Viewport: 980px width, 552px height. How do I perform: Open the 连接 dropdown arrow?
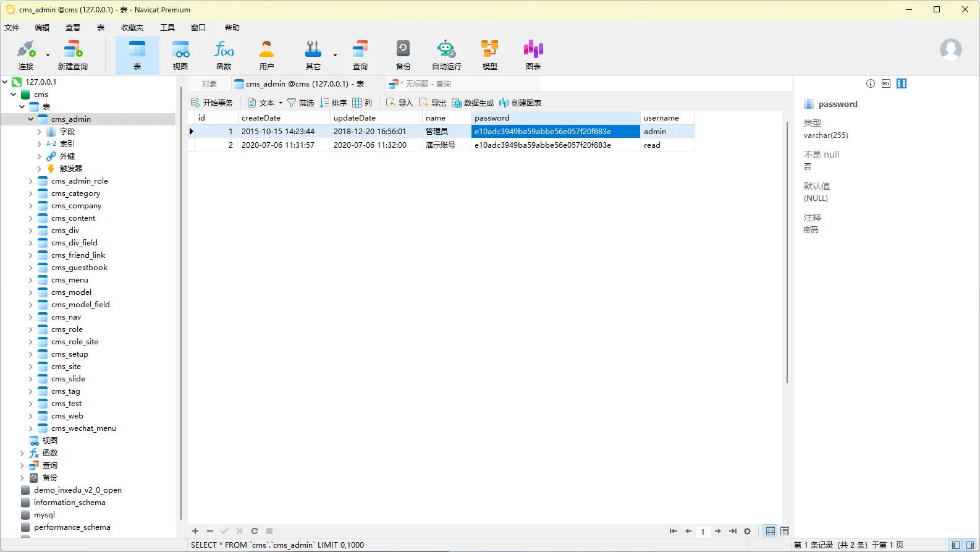(x=48, y=55)
